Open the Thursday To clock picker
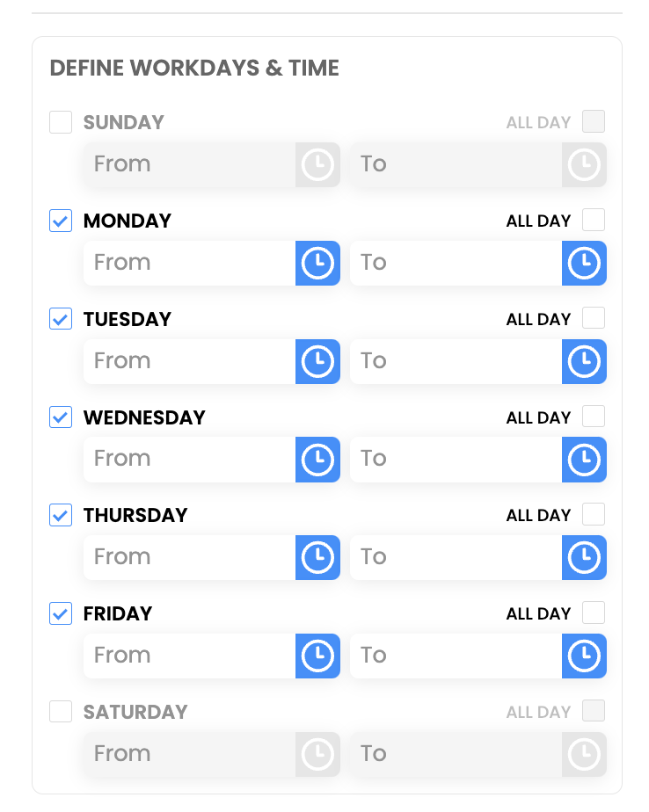Screen dimensions: 649x812 point(584,557)
